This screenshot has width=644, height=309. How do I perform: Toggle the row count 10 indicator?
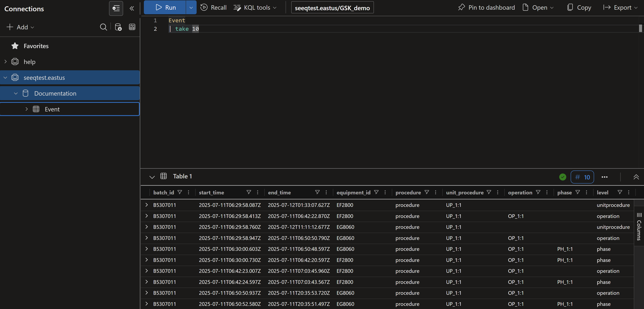pyautogui.click(x=582, y=177)
